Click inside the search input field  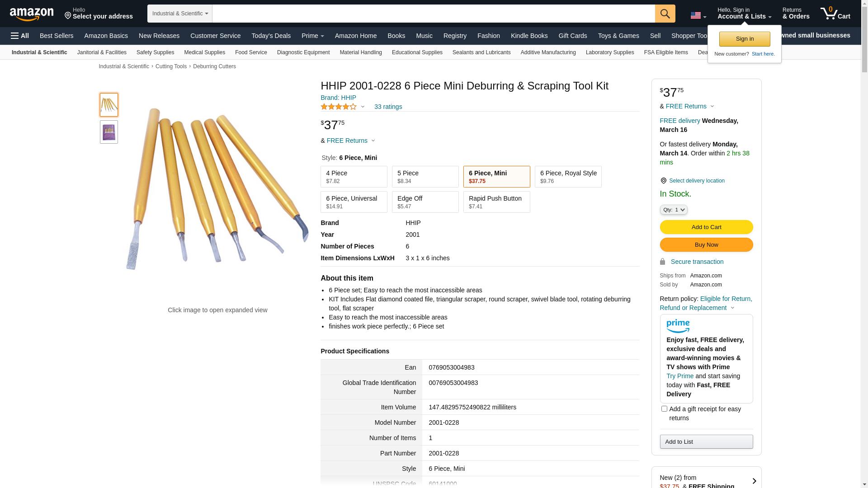pyautogui.click(x=433, y=14)
